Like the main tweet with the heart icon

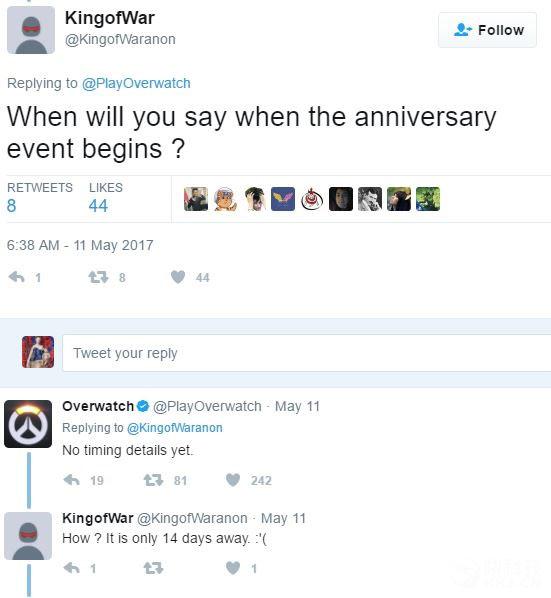pyautogui.click(x=178, y=277)
